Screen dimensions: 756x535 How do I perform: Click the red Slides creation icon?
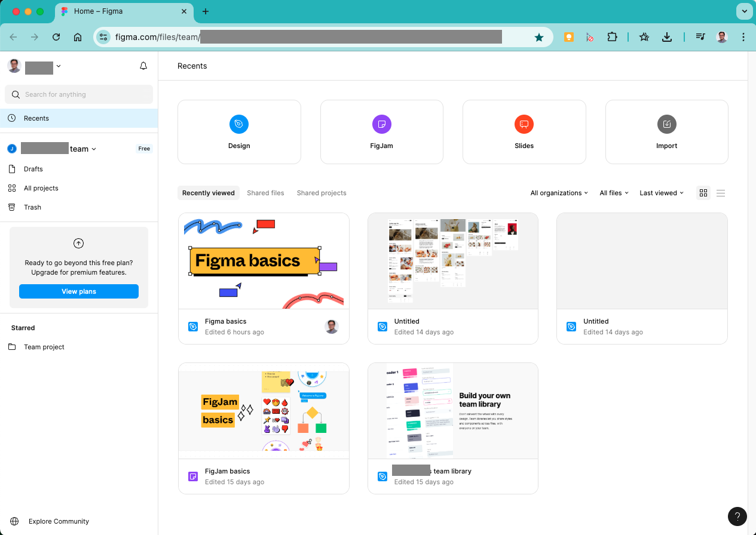[x=524, y=124]
